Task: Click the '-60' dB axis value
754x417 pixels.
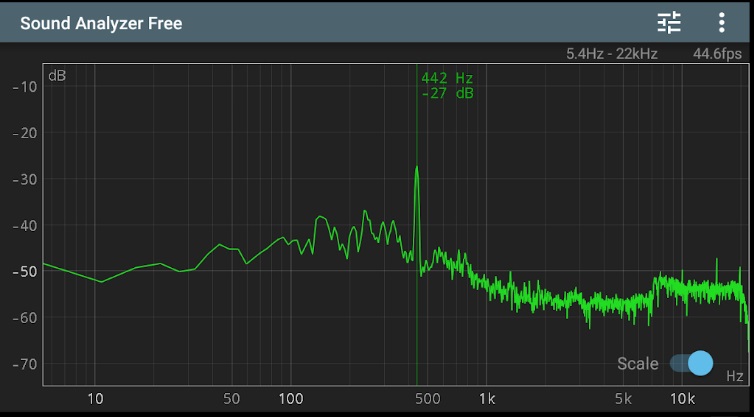Action: (x=25, y=318)
